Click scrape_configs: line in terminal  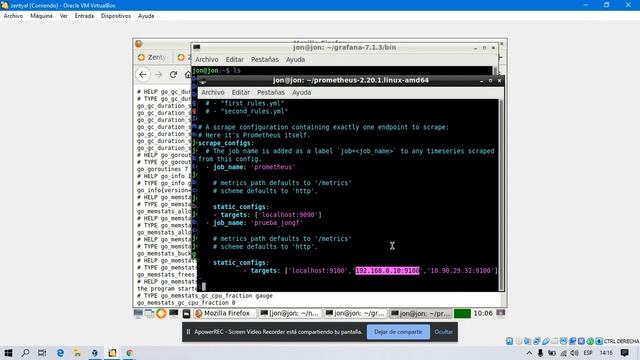[226, 143]
